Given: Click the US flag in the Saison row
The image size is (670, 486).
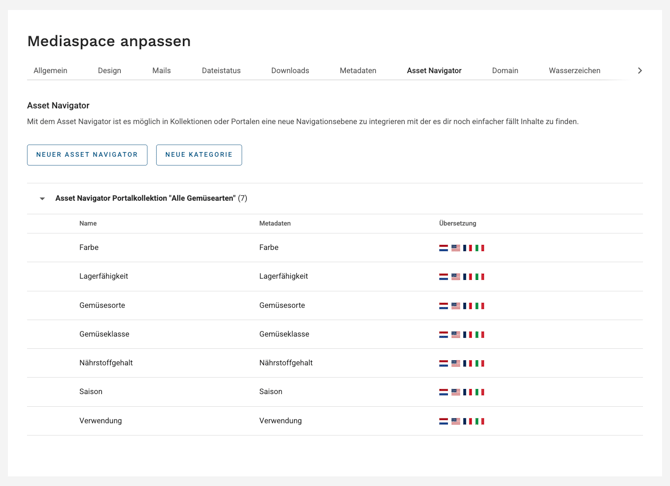Looking at the screenshot, I should coord(456,393).
